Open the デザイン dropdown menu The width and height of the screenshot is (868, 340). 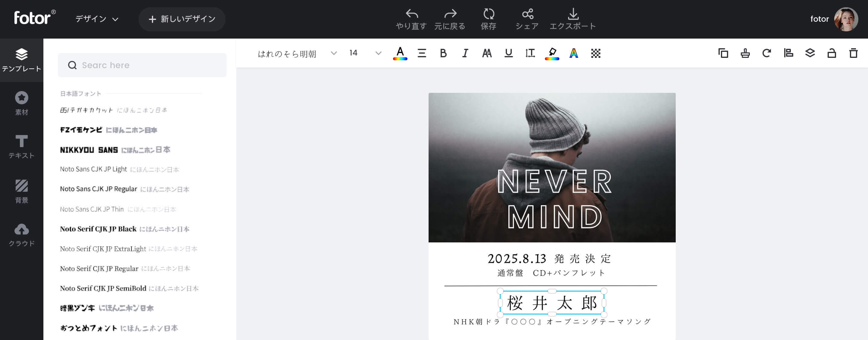pos(97,19)
